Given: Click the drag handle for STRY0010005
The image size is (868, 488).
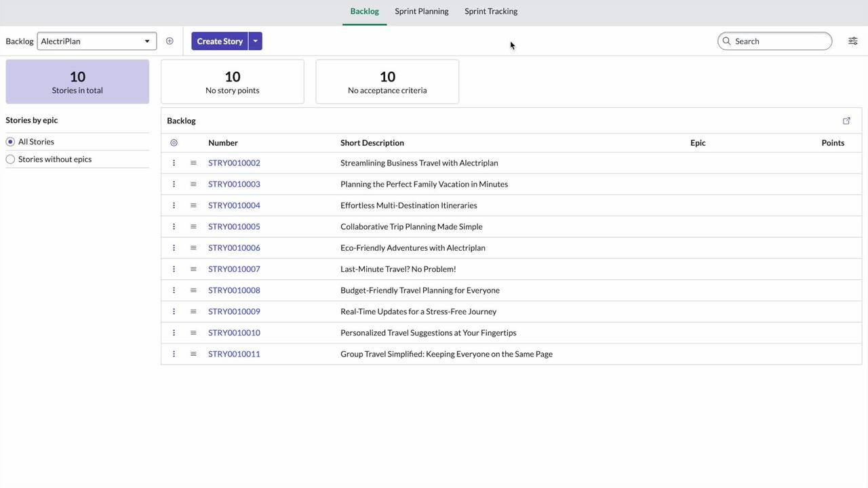Looking at the screenshot, I should pyautogui.click(x=193, y=226).
